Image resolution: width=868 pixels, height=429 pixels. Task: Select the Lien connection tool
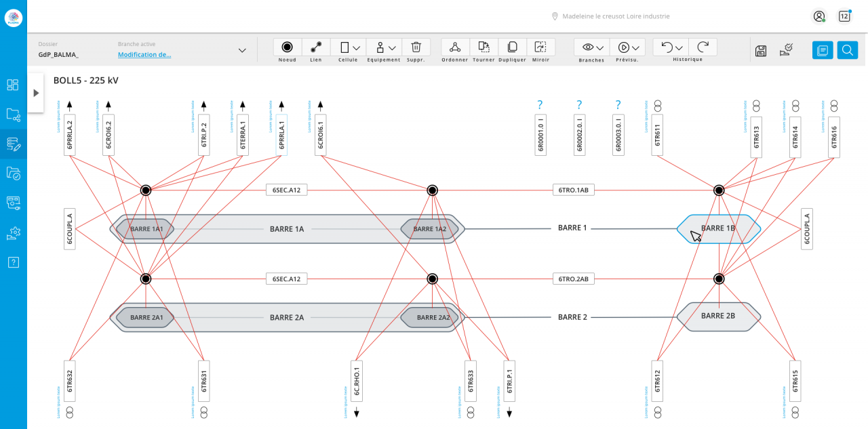[x=316, y=47]
